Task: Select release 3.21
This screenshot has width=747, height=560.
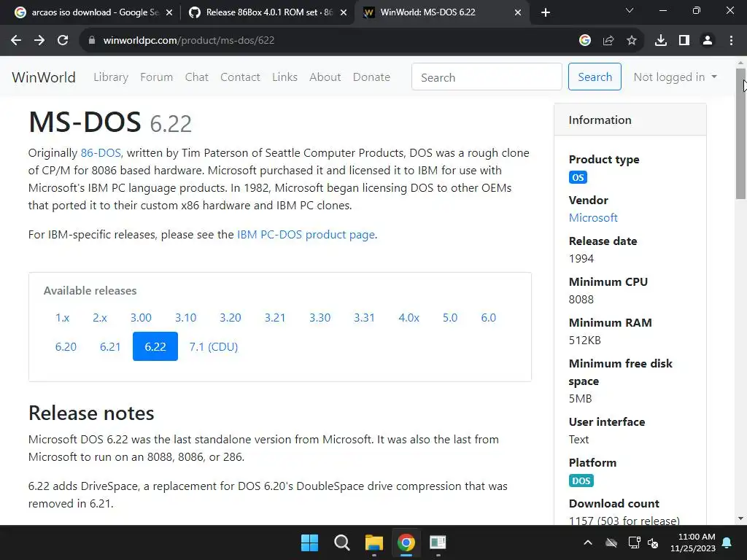Action: tap(275, 318)
